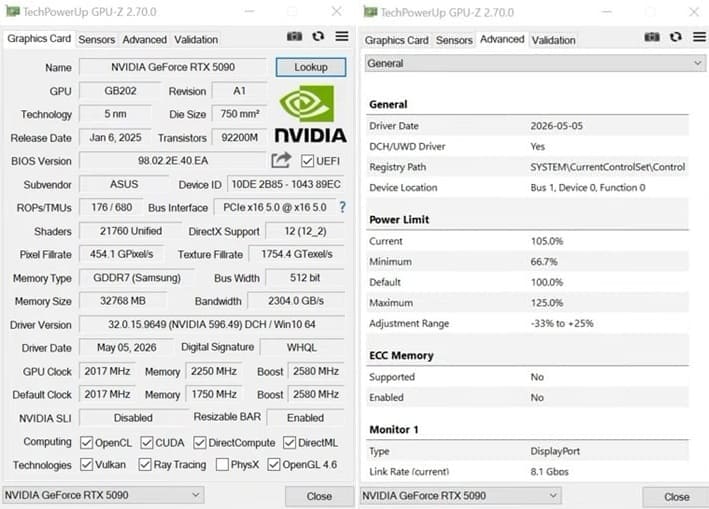Switch to Validation tab in left window
709x509 pixels.
click(196, 40)
